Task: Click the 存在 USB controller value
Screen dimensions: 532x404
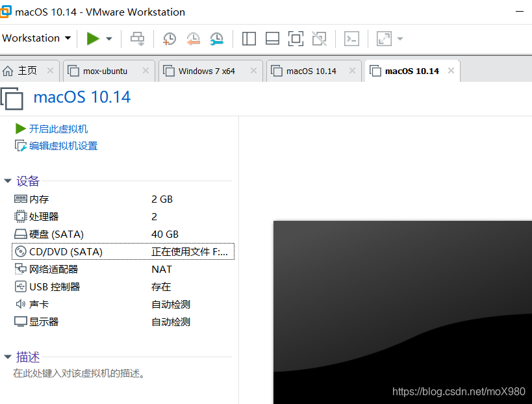Action: 161,287
